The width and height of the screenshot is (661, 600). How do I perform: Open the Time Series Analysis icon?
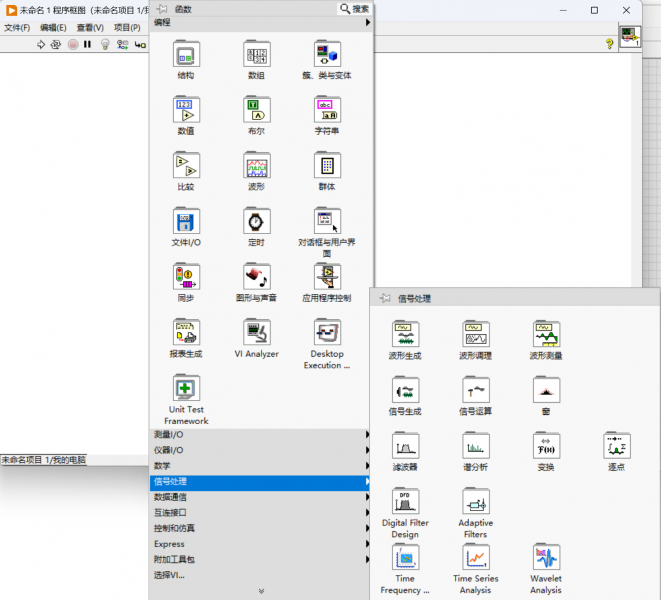pyautogui.click(x=476, y=557)
